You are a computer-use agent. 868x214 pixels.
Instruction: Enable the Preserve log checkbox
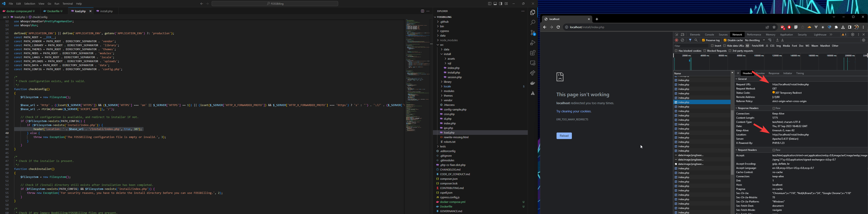click(704, 40)
